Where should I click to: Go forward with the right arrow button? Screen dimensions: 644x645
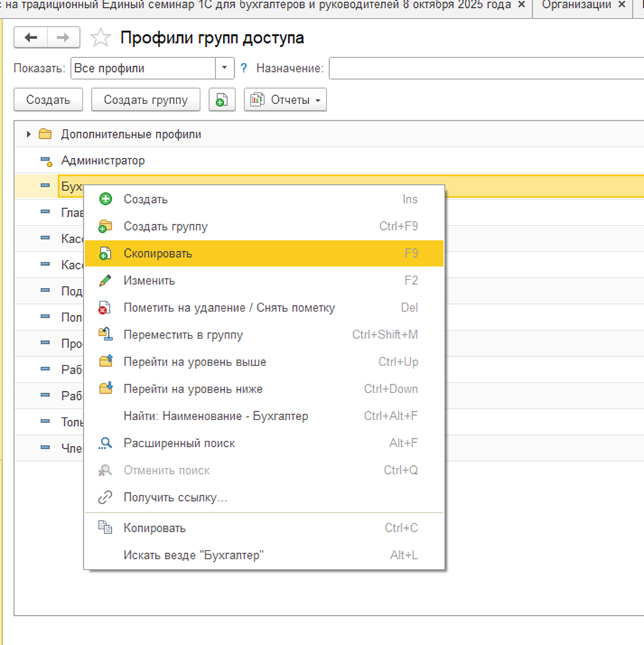[63, 38]
